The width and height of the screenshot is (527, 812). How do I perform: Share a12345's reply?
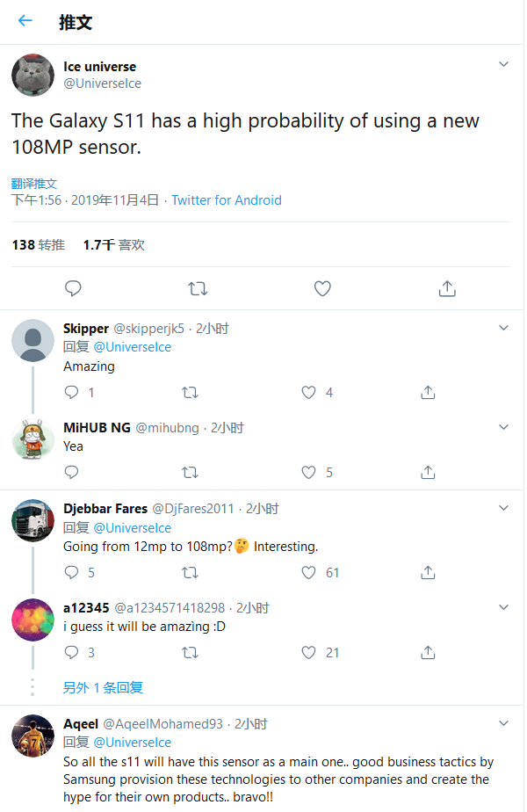[x=428, y=652]
